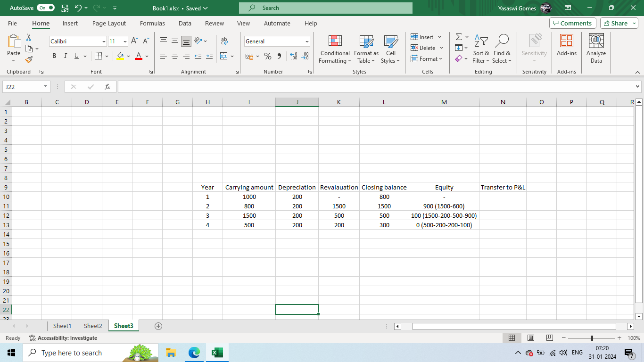This screenshot has width=644, height=362.
Task: Click the Insert Function fx icon
Action: point(107,87)
